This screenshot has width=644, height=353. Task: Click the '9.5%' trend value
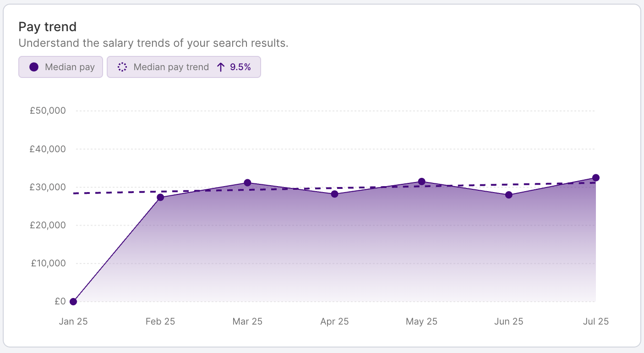click(240, 67)
